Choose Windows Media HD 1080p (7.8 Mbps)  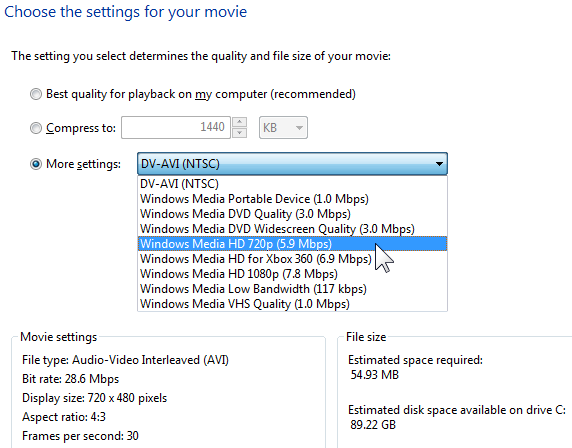pyautogui.click(x=292, y=274)
